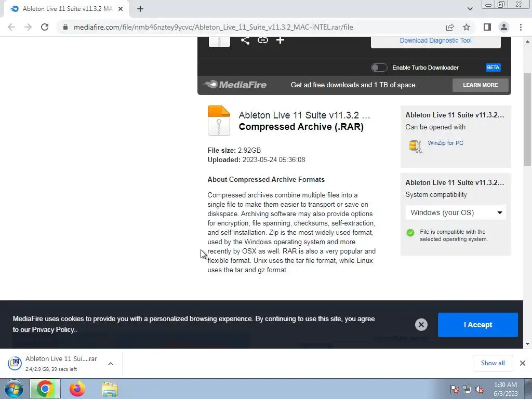
Task: Dismiss the cookie notice with X
Action: click(x=421, y=325)
